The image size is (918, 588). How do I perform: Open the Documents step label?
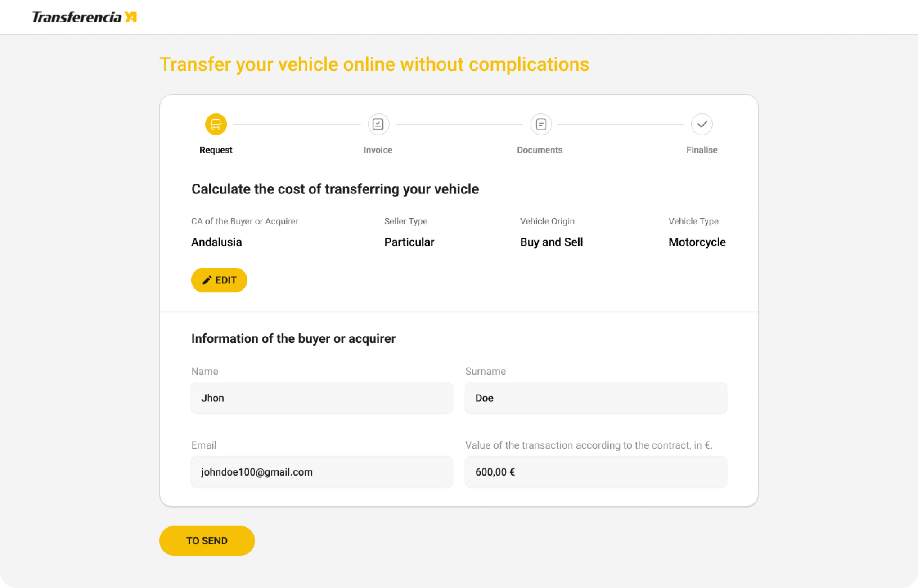click(540, 150)
